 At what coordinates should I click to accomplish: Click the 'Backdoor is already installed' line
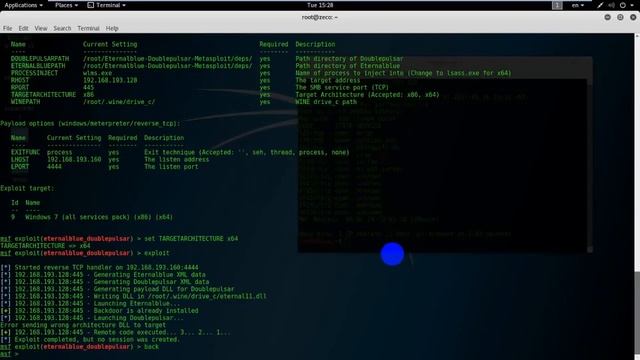point(146,311)
